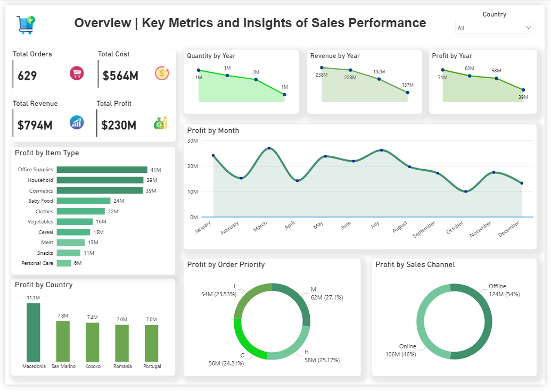Click the 137M Revenue by Year point
Viewport: 551px width, 392px height.
[408, 93]
